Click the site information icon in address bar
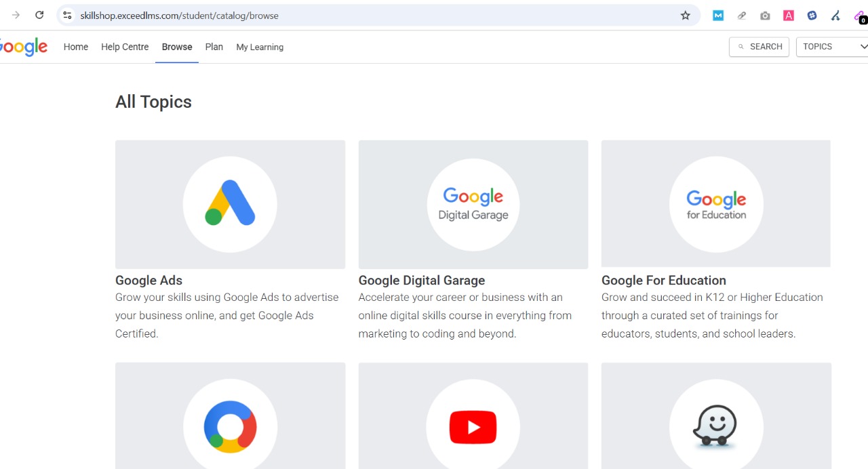The image size is (868, 469). (67, 15)
